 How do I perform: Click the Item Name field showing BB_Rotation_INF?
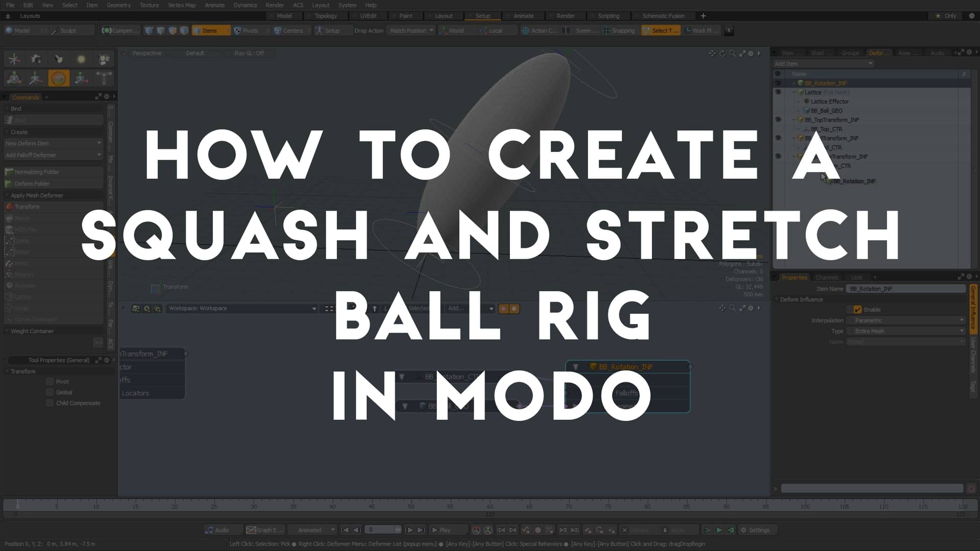coord(906,288)
